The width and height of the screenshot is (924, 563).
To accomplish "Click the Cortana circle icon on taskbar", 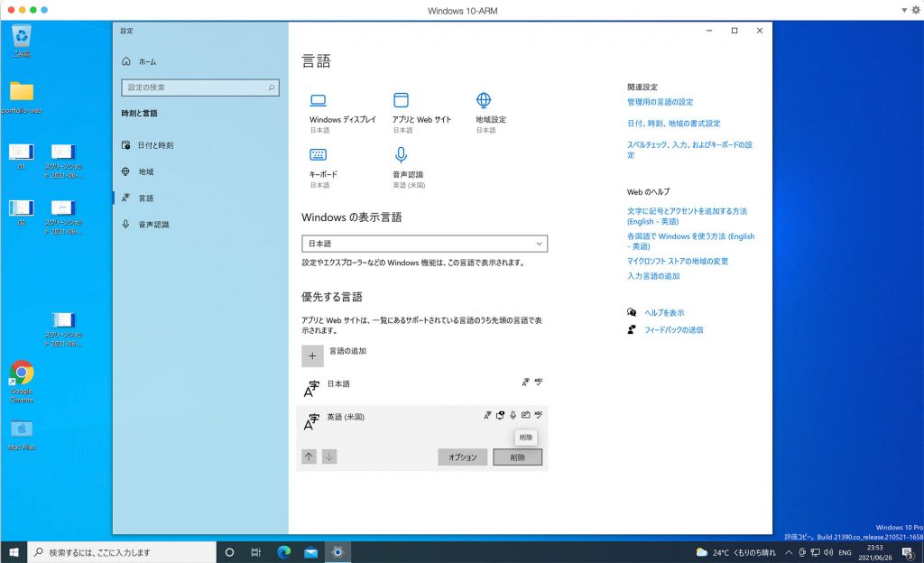I will (229, 552).
